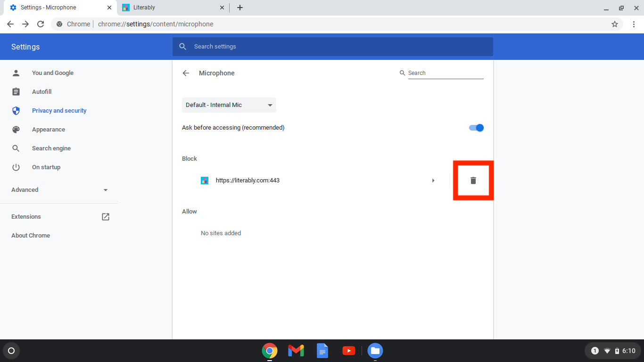Click the person icon beside You and Google
Screen dimensions: 644x362
click(x=16, y=73)
